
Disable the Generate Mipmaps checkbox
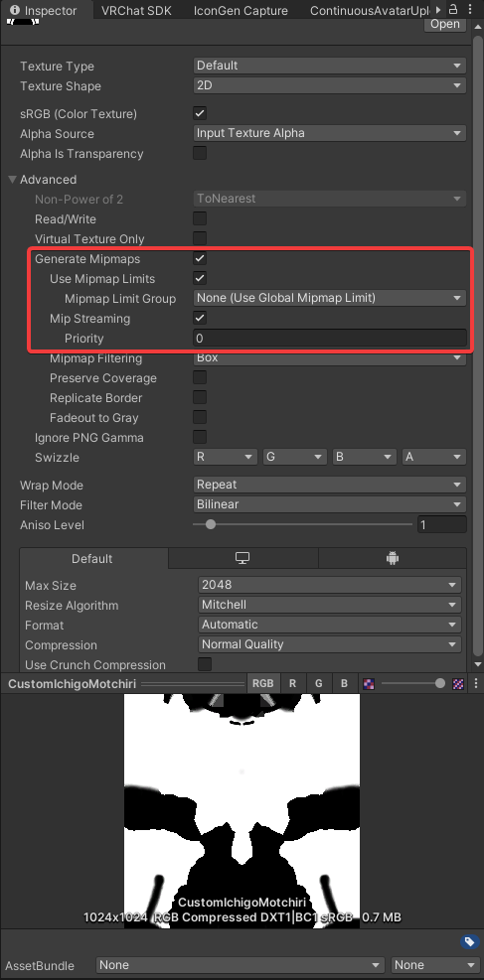(x=200, y=258)
